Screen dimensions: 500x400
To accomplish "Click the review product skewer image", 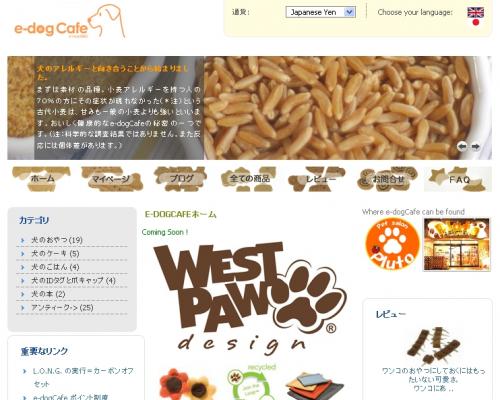I will tap(433, 346).
